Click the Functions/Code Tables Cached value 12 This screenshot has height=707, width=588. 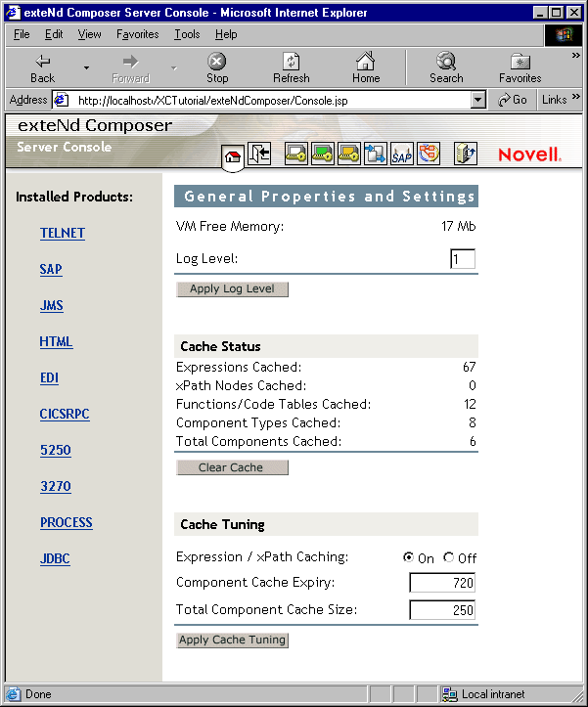[x=470, y=404]
